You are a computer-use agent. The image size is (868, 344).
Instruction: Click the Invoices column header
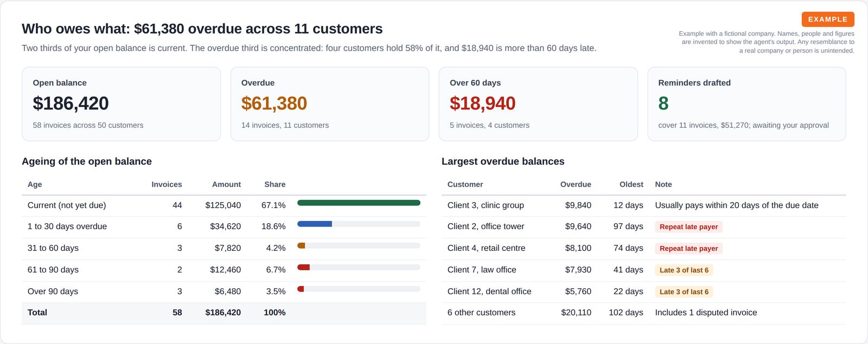point(167,184)
